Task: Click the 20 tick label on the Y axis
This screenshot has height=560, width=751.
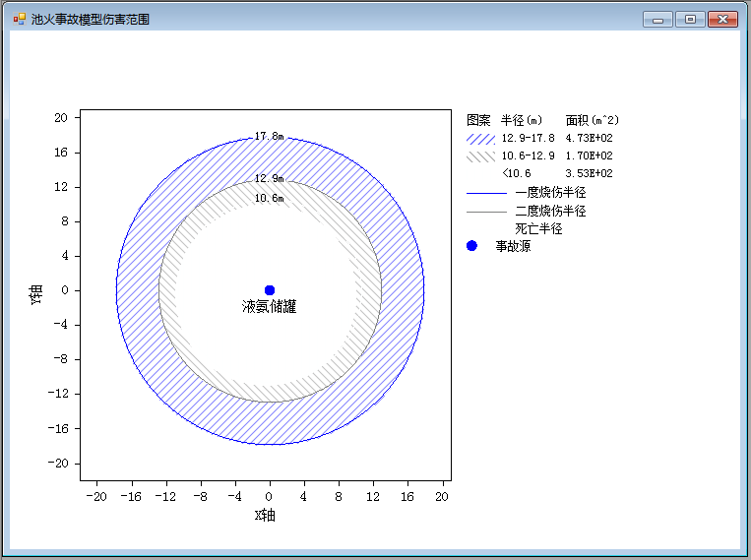Action: pos(61,118)
